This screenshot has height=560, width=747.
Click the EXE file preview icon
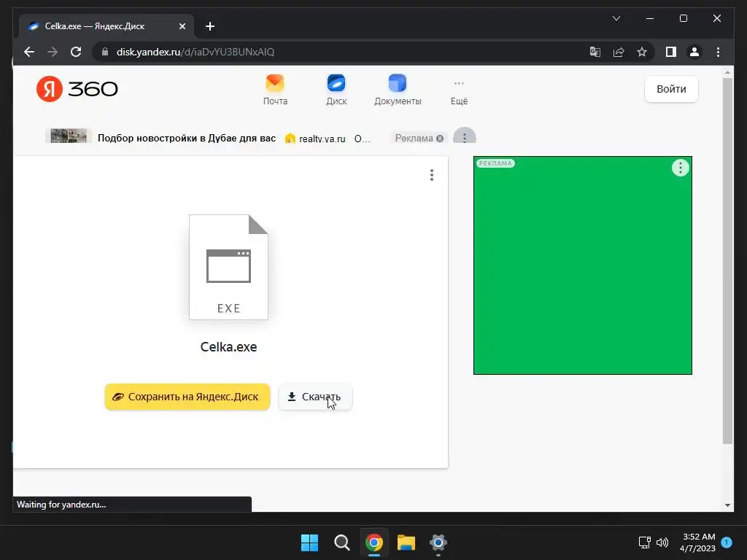click(x=228, y=267)
